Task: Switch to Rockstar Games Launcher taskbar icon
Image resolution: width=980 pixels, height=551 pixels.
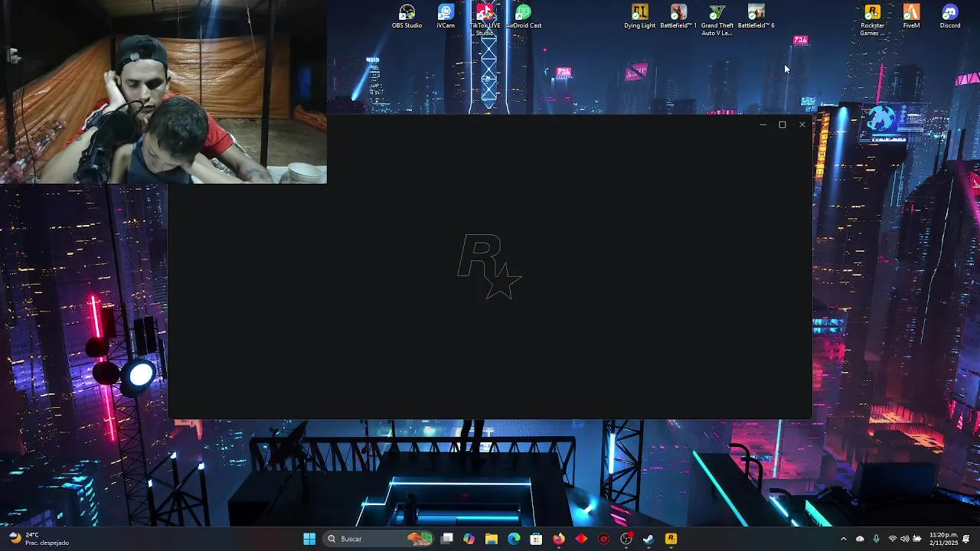Action: coord(671,539)
